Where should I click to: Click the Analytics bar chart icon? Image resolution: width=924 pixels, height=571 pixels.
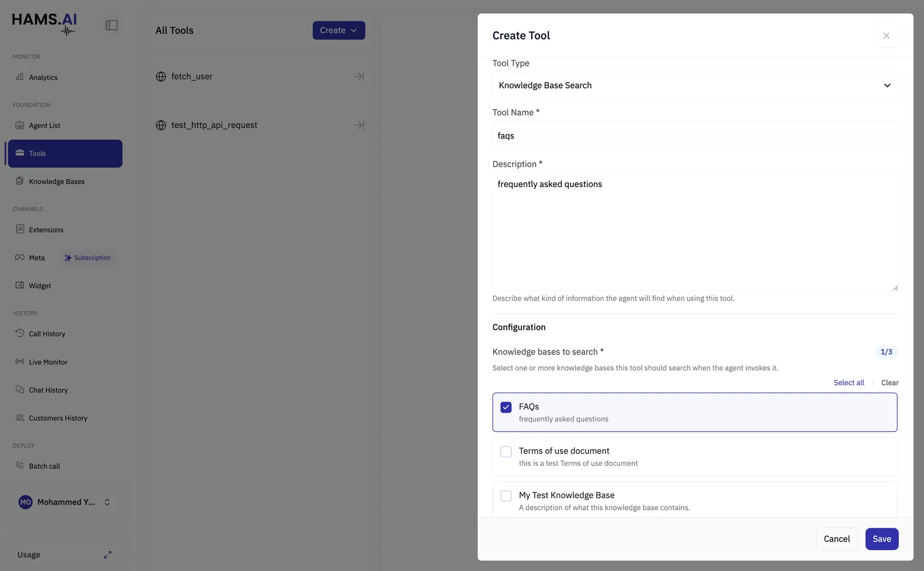(x=20, y=77)
